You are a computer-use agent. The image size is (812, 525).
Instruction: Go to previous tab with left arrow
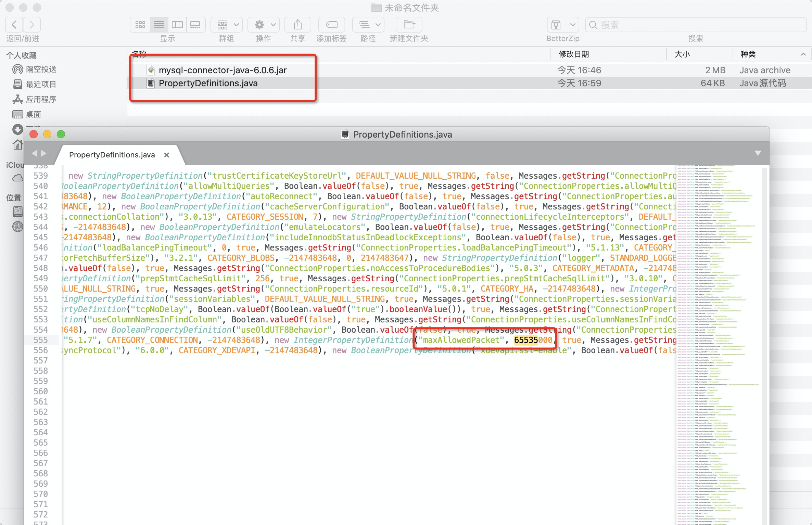point(34,153)
